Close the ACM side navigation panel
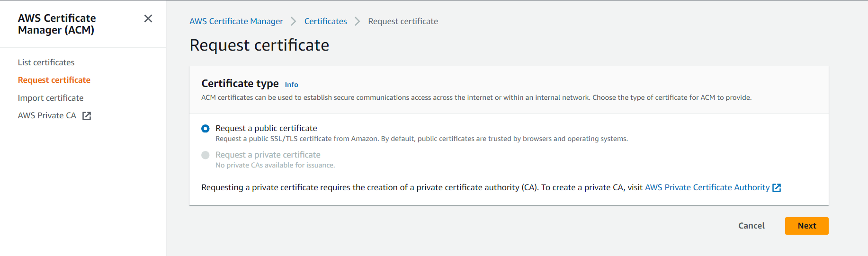The image size is (868, 256). pos(148,18)
